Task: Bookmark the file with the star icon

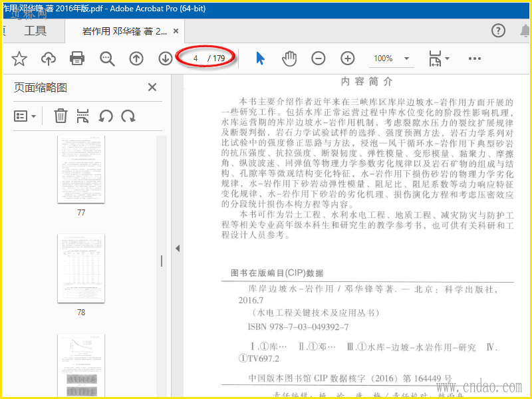Action: (x=19, y=59)
